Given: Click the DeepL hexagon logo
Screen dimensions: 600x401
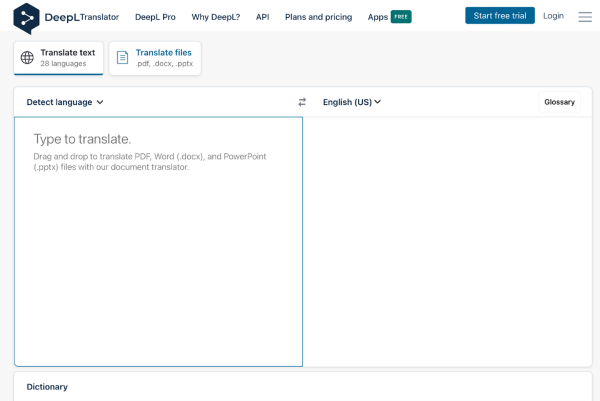Looking at the screenshot, I should [x=26, y=17].
